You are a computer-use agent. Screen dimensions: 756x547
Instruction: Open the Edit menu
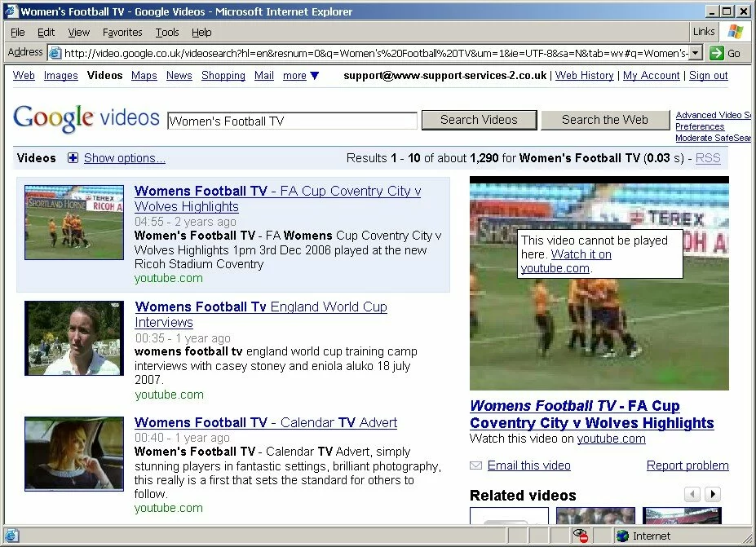46,33
